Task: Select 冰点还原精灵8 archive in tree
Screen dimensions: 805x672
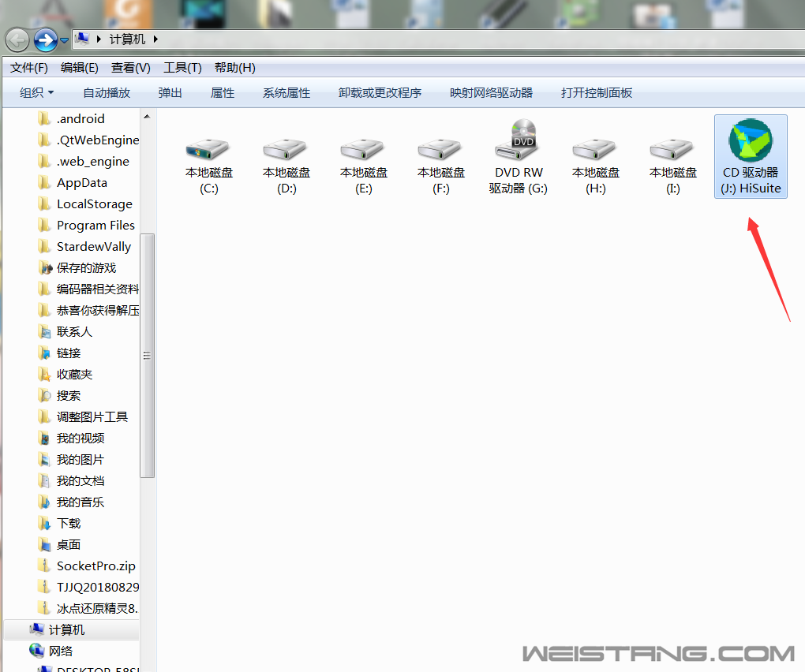Action: coord(88,608)
